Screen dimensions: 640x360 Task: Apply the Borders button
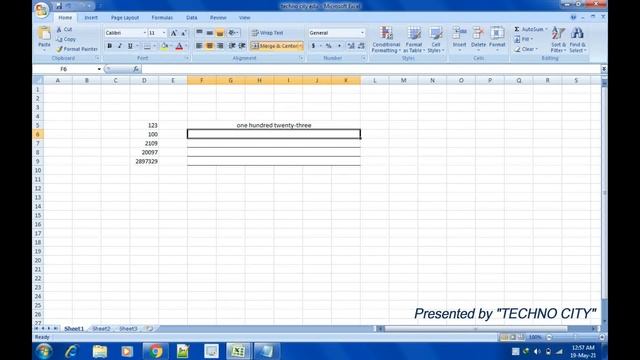147,47
